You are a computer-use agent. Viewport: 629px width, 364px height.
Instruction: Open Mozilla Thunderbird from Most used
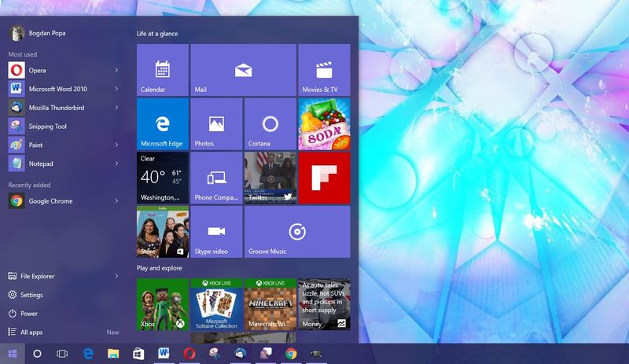coord(64,108)
